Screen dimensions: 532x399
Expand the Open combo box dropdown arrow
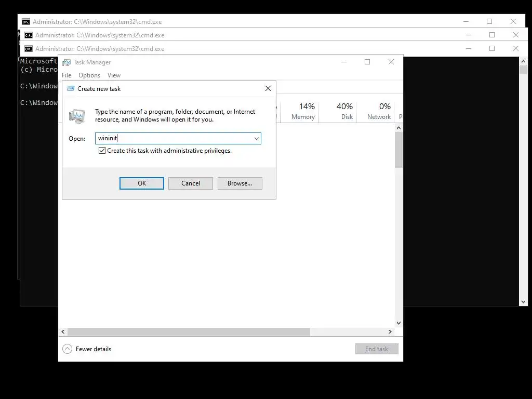pyautogui.click(x=257, y=138)
